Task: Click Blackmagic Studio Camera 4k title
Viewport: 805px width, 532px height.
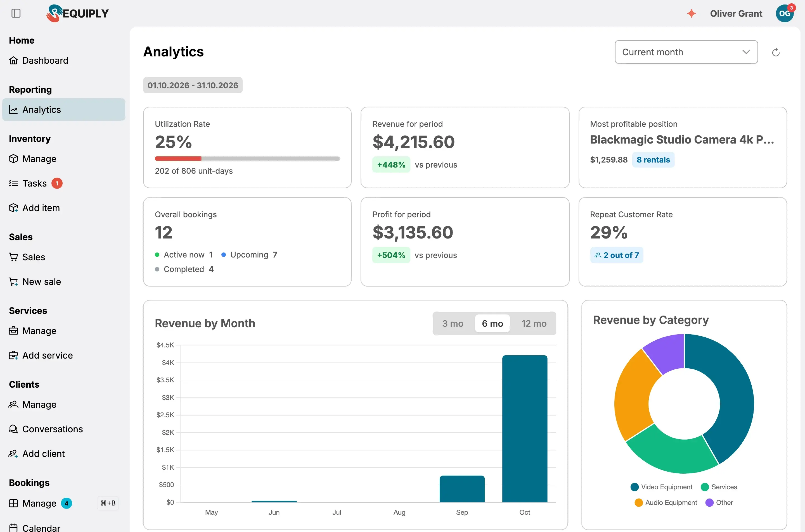Action: point(682,139)
